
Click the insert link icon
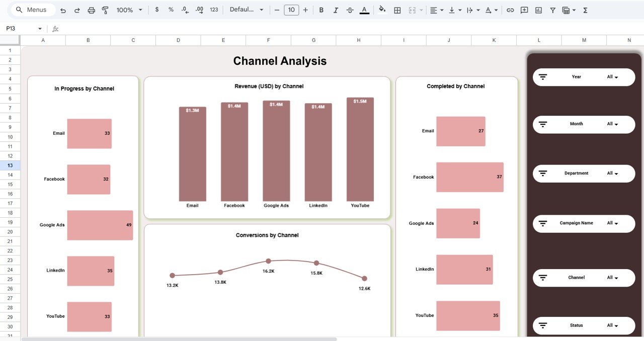click(510, 10)
